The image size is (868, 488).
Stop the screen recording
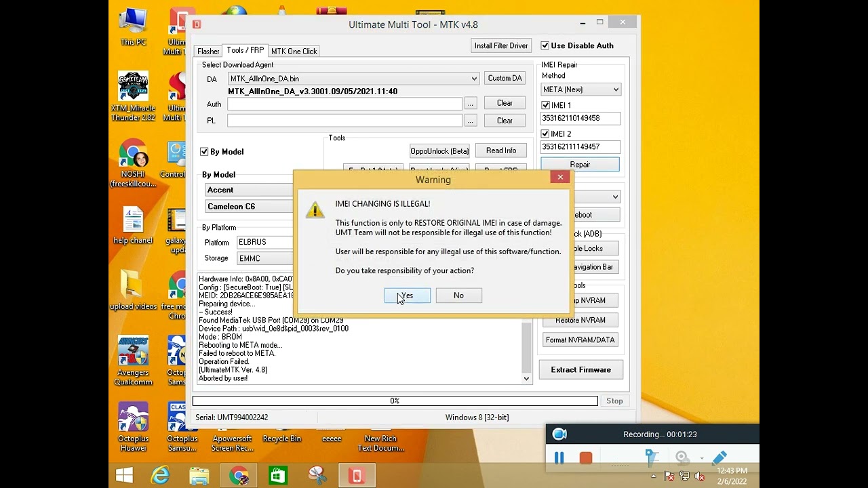pyautogui.click(x=586, y=458)
